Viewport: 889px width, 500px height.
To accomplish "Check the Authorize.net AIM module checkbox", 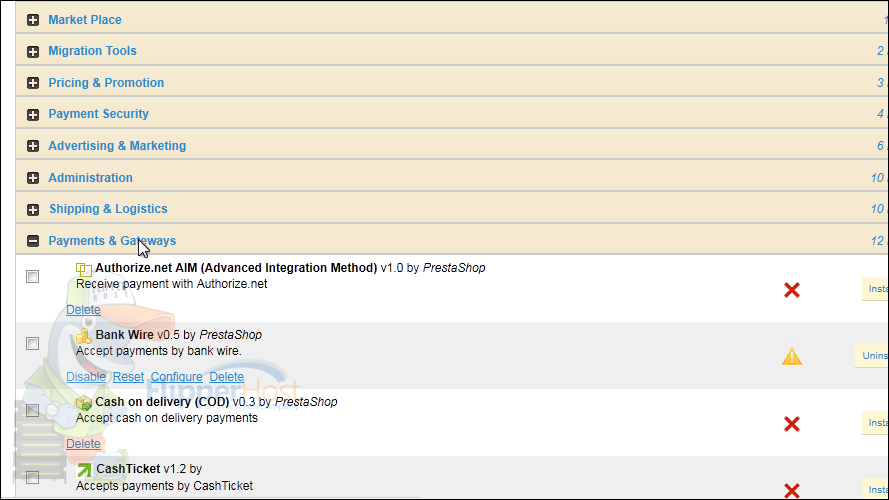I will [32, 277].
